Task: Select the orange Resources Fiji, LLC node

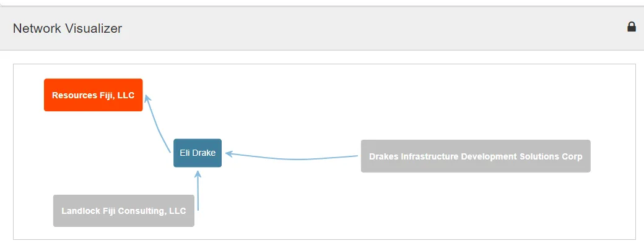Action: coord(93,95)
